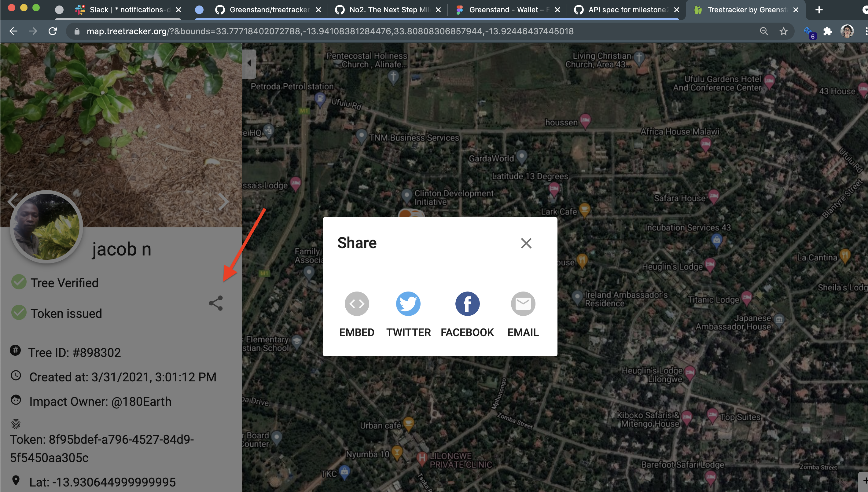868x492 pixels.
Task: Reload the page
Action: [x=53, y=31]
